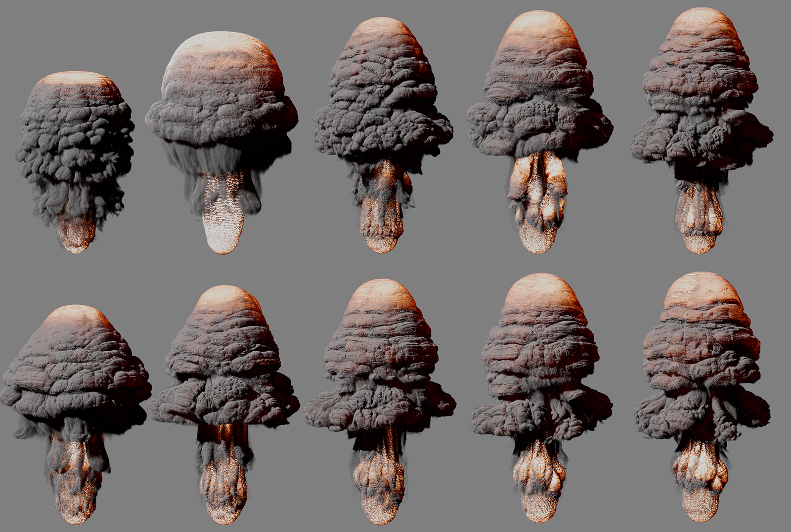Screen dimensions: 791x532
Task: Click the stem tip of bottom-row middle plume
Action: coord(380,509)
